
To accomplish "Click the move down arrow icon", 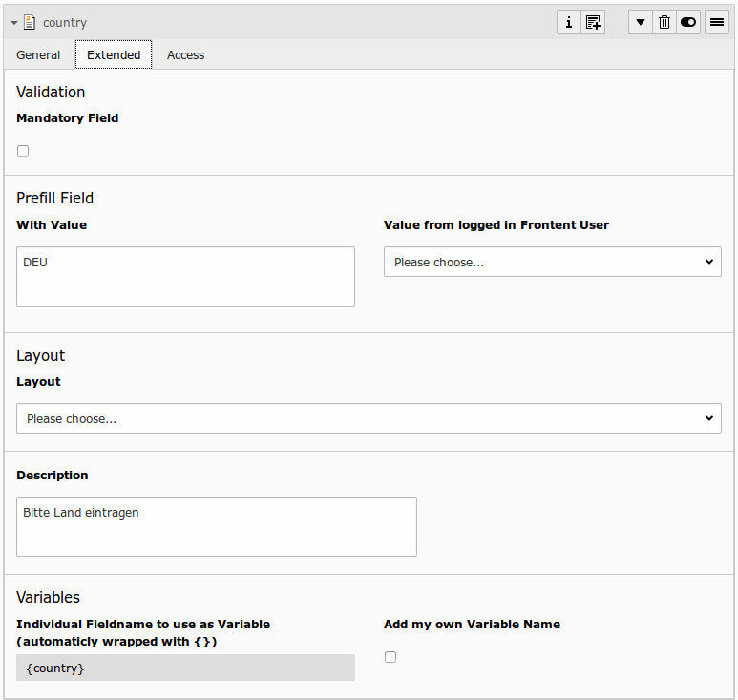I will pos(641,23).
